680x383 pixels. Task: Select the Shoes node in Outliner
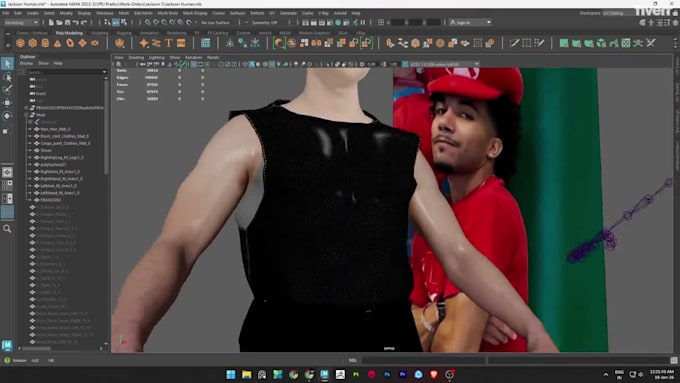46,151
